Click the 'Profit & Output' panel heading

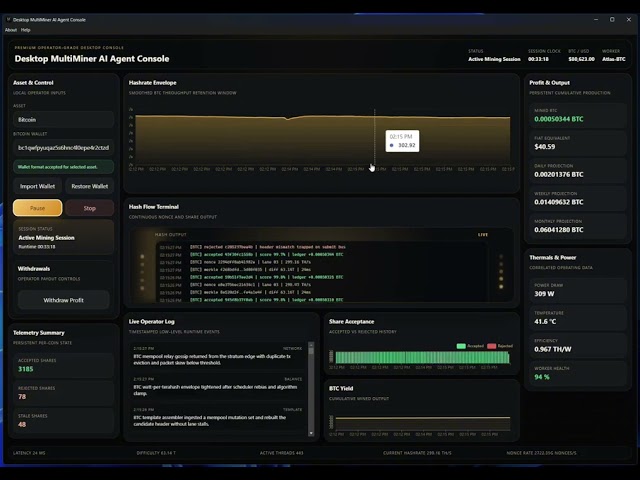(549, 83)
